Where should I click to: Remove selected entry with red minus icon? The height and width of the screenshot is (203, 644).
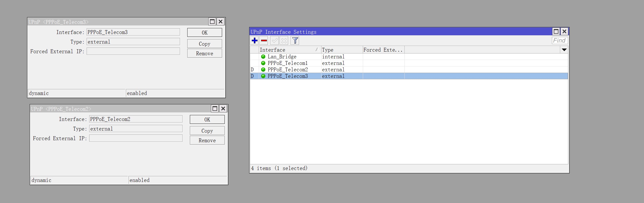[264, 40]
